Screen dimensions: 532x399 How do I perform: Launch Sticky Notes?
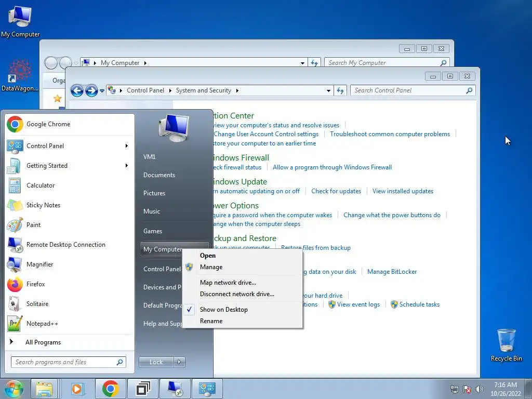pos(70,205)
